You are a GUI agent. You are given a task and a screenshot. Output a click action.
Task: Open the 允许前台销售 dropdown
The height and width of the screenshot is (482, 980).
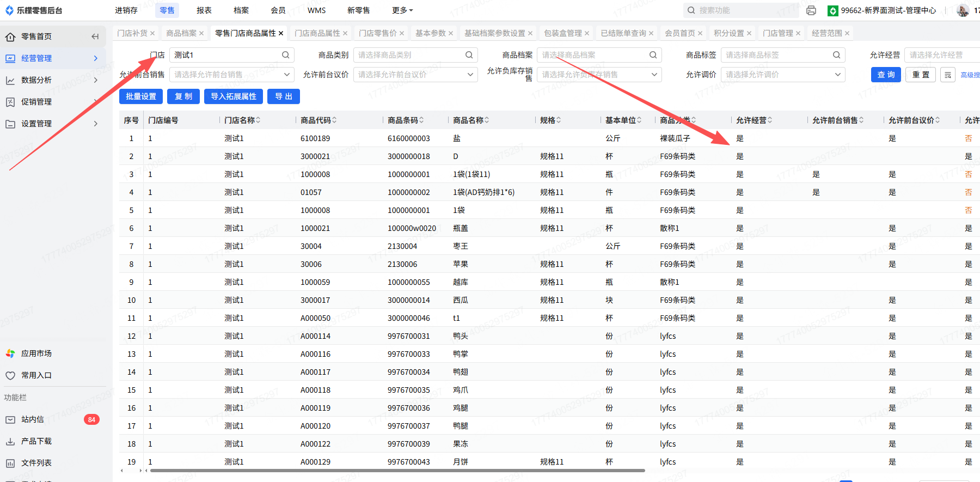(x=232, y=75)
